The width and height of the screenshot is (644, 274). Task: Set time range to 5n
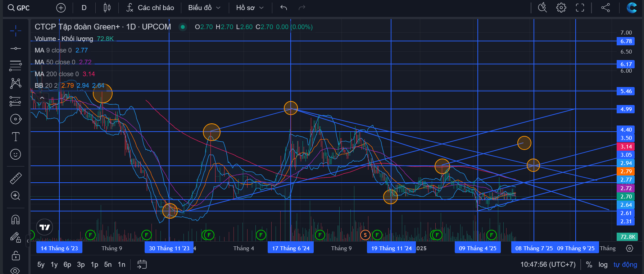coord(108,265)
